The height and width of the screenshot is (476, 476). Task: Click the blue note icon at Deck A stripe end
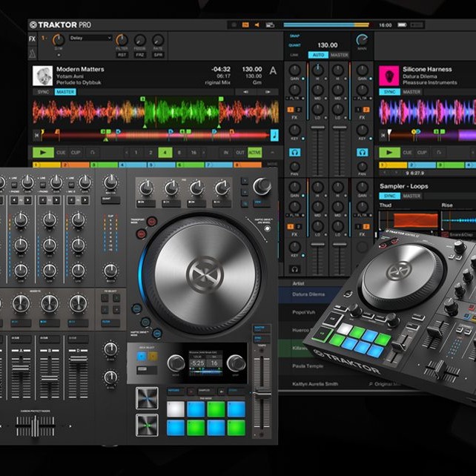click(274, 135)
